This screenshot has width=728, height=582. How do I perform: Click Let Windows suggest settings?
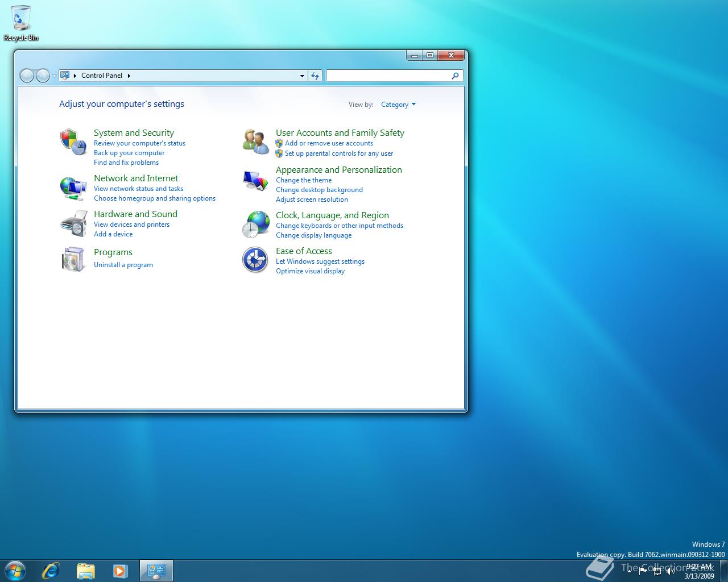point(320,261)
